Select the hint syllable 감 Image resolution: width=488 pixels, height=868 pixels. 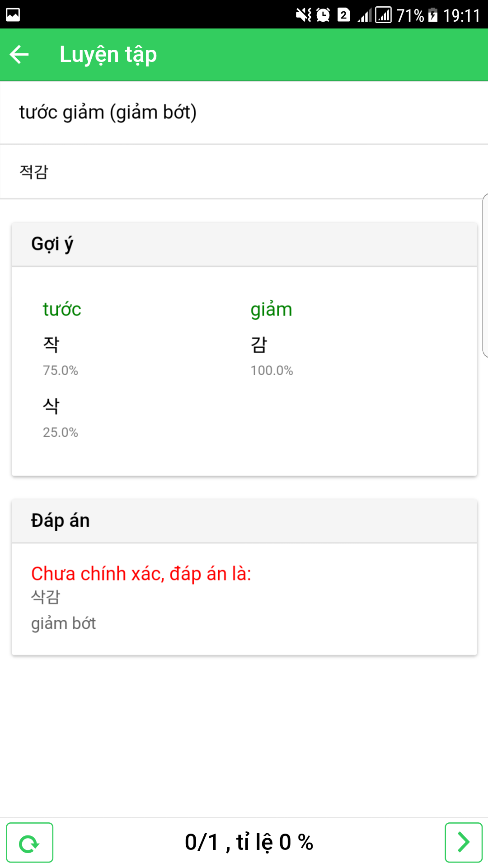[259, 344]
